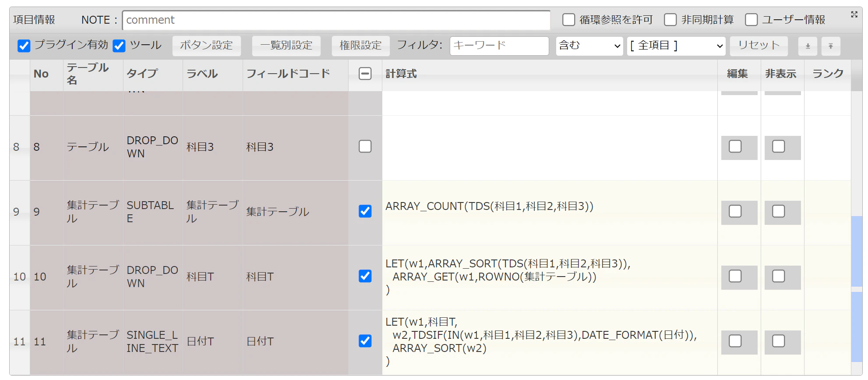The width and height of the screenshot is (868, 380).
Task: Uncheck the プラグイン有効 checkbox
Action: (24, 46)
